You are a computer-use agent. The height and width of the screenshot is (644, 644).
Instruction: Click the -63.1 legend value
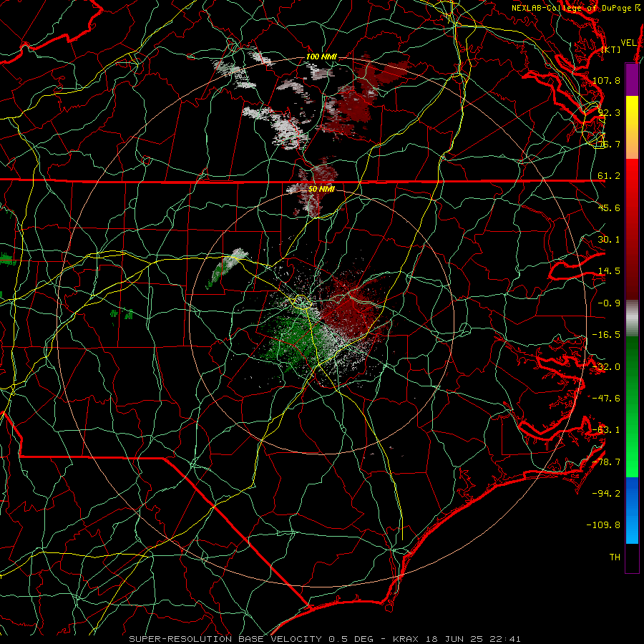point(606,430)
